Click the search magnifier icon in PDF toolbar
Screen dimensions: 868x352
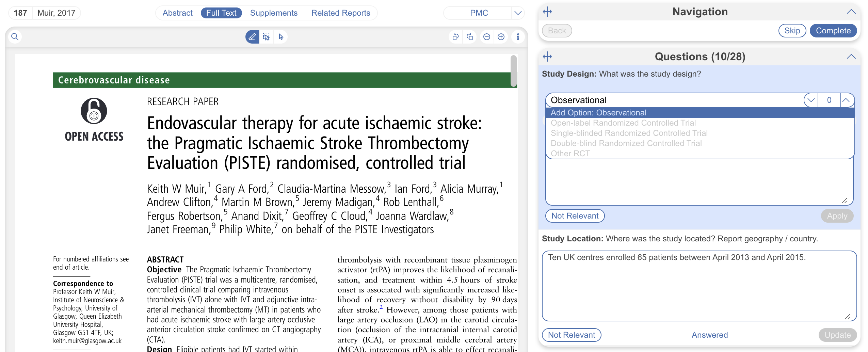pos(15,37)
